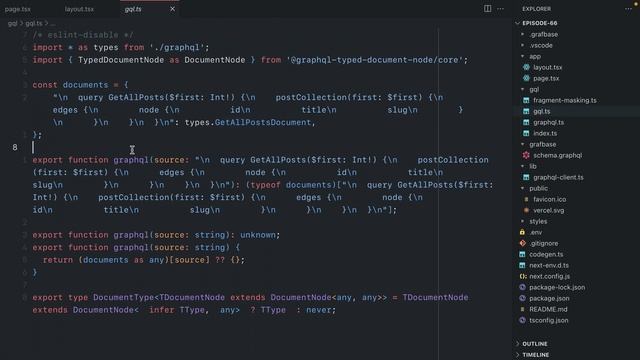Open README.md file
This screenshot has height=360, width=640.
click(548, 310)
